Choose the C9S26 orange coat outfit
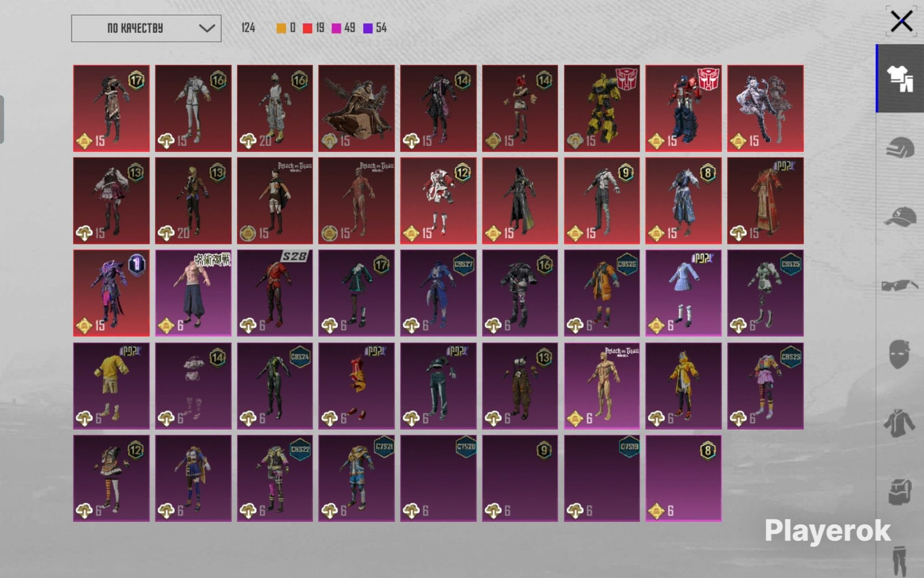 click(x=602, y=293)
